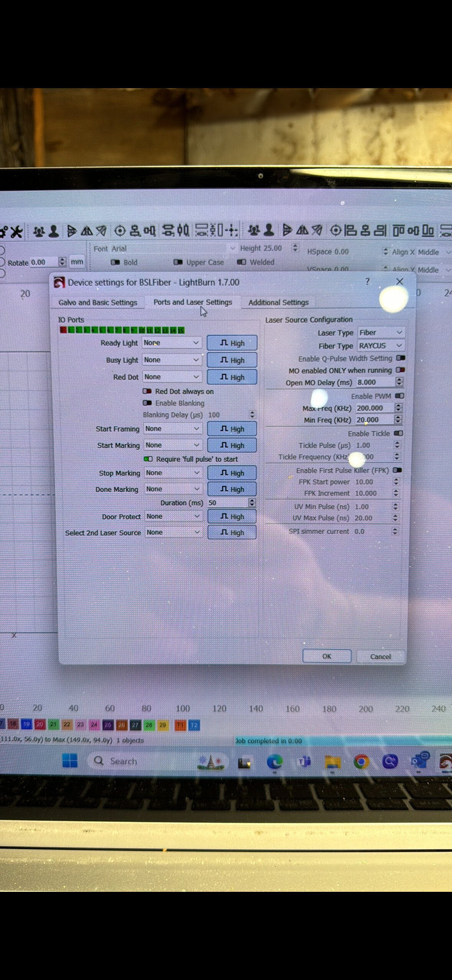This screenshot has width=452, height=980.
Task: Click the Max Freq (KHz) value field
Action: [375, 408]
